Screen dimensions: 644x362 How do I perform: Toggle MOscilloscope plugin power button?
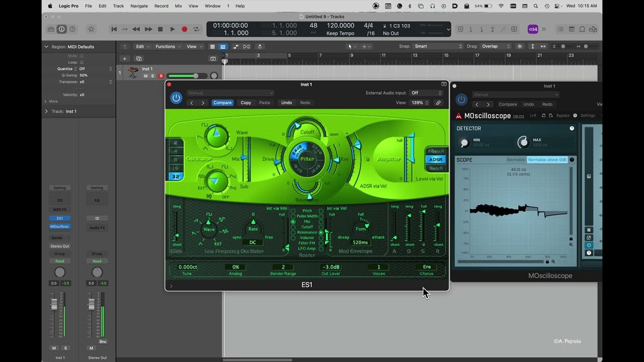pos(461,99)
